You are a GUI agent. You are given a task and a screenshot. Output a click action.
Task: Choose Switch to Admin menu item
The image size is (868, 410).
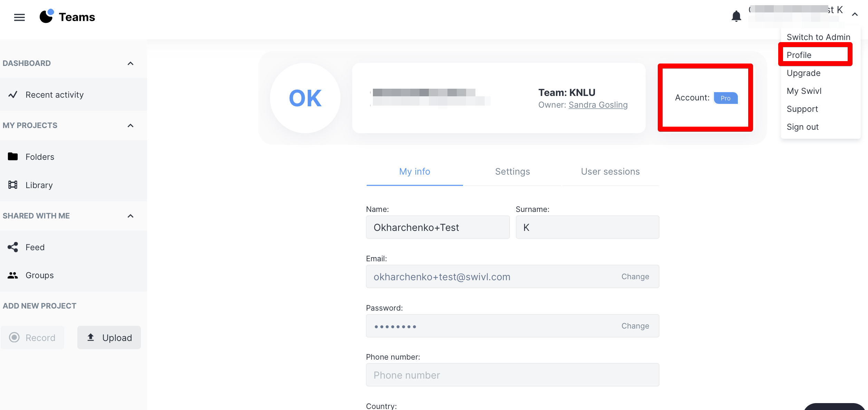pyautogui.click(x=818, y=37)
